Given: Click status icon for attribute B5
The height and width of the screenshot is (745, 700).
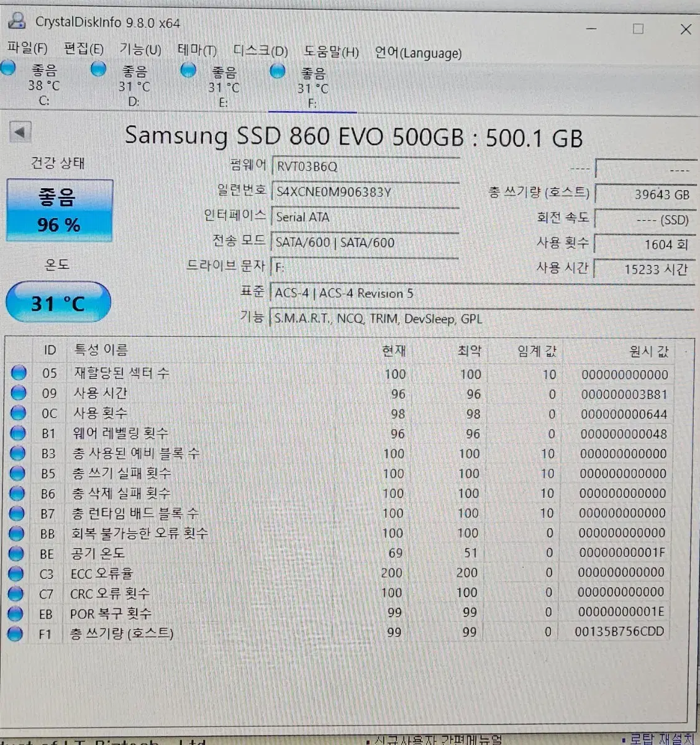Looking at the screenshot, I should point(17,473).
